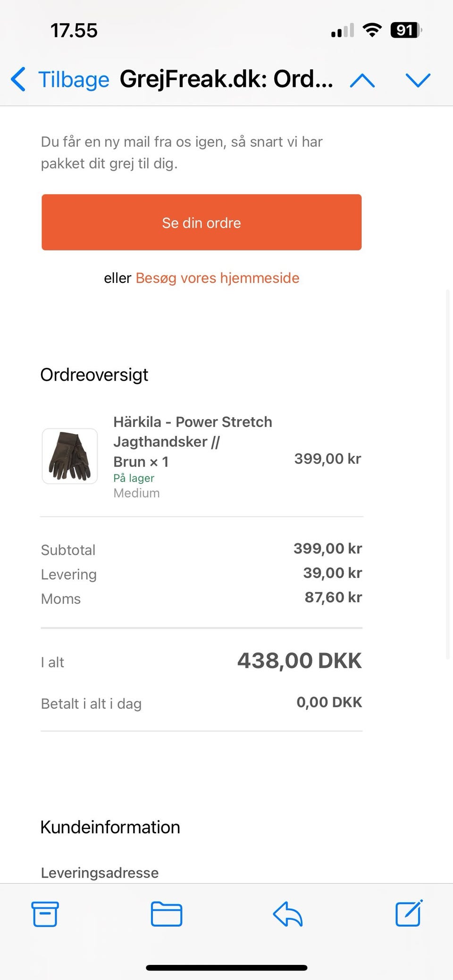Compose a new message with pencil icon
Image resolution: width=453 pixels, height=980 pixels.
[x=409, y=913]
